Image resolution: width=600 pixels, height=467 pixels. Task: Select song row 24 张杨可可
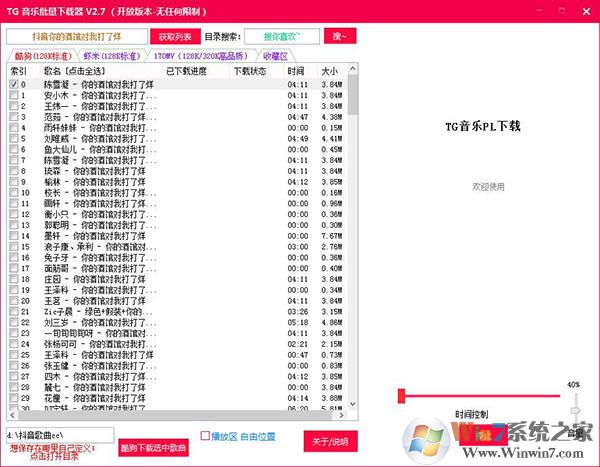(x=176, y=344)
